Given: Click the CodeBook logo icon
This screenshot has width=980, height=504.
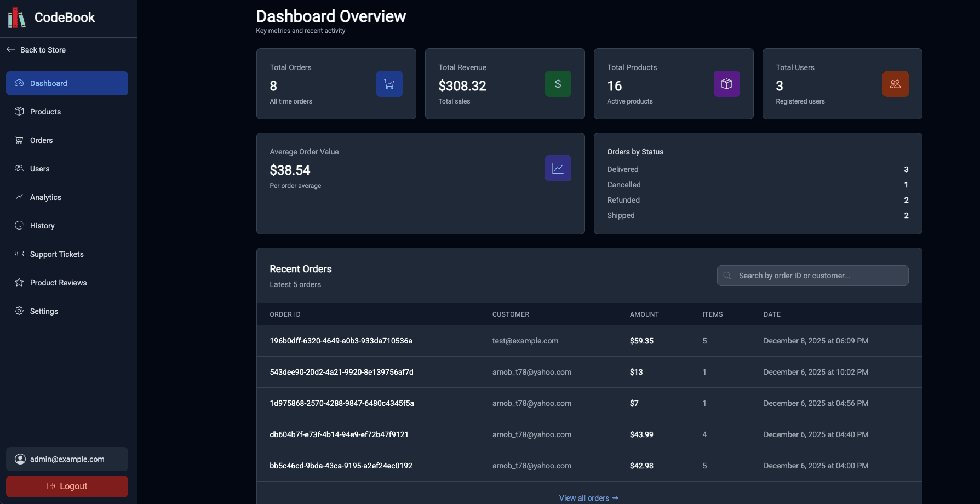Looking at the screenshot, I should [16, 17].
